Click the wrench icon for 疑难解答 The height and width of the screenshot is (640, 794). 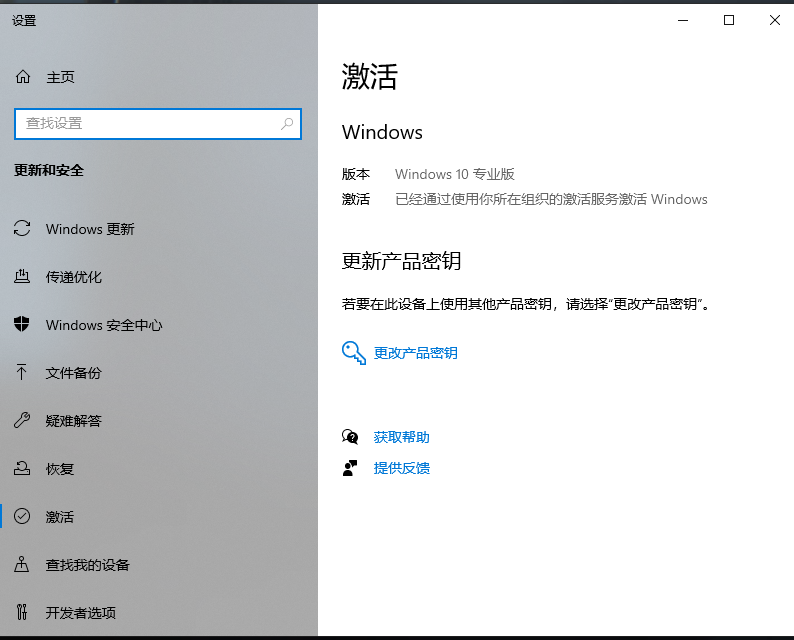click(x=22, y=420)
